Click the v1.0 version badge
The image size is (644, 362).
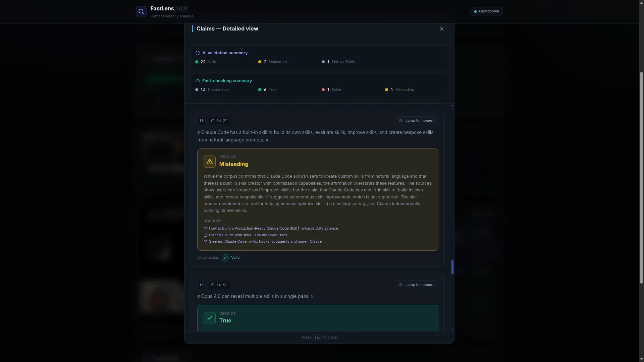click(182, 9)
